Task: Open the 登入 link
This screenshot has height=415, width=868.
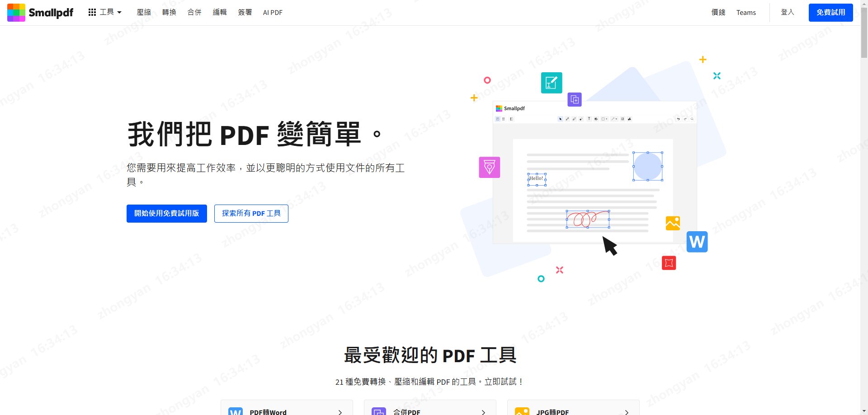Action: click(787, 13)
